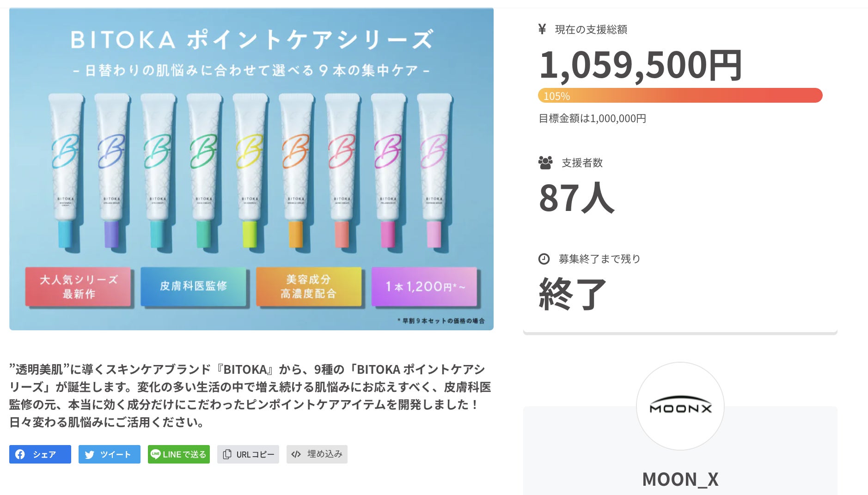Click the supporters group icon
868x495 pixels.
click(x=545, y=162)
